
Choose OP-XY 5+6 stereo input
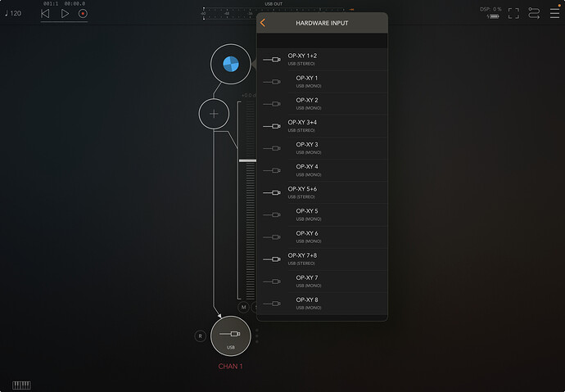click(x=322, y=192)
